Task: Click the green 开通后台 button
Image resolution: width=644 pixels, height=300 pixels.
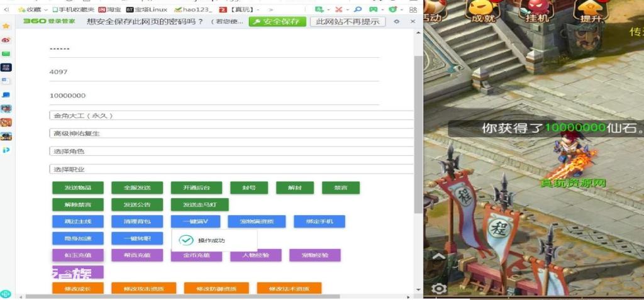Action: (196, 188)
